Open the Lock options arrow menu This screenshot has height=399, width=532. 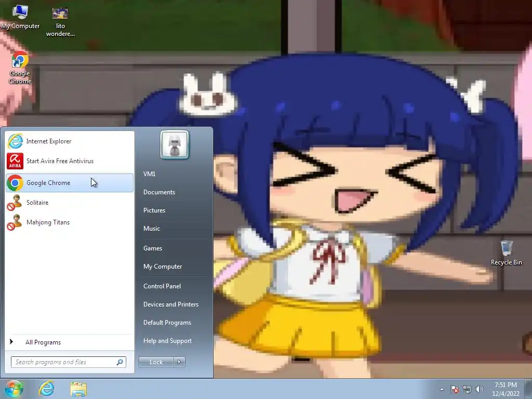pos(179,362)
